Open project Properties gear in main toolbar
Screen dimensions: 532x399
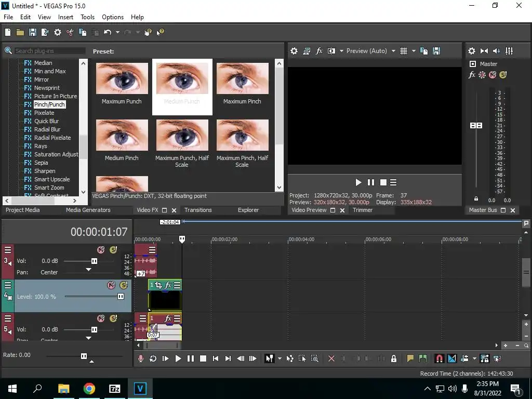58,32
